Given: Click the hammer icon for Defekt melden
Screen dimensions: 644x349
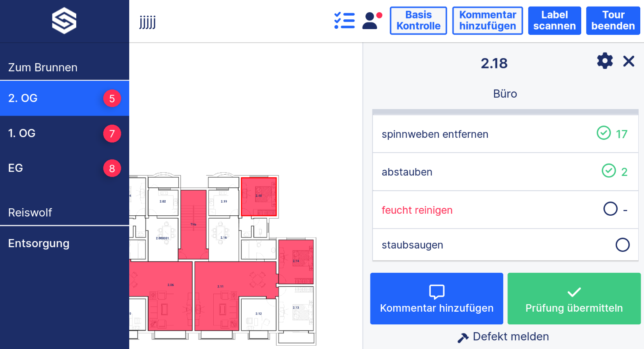Looking at the screenshot, I should [x=463, y=338].
